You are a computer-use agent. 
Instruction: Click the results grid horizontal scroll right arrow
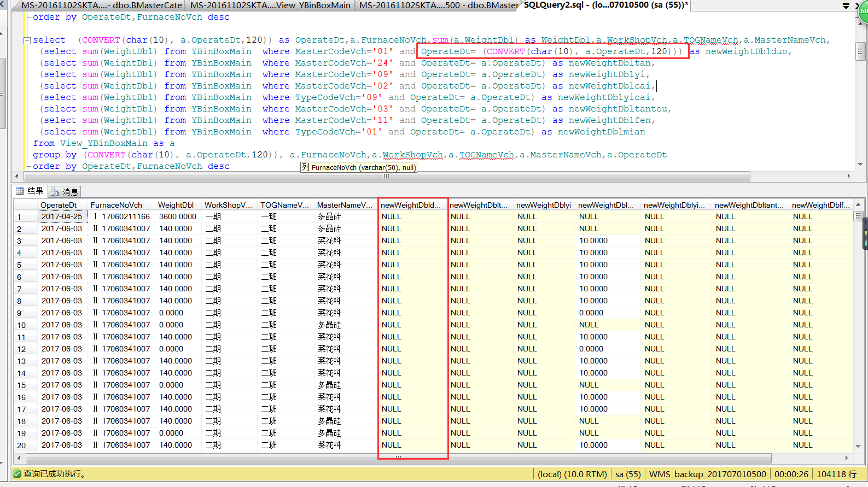pyautogui.click(x=847, y=459)
